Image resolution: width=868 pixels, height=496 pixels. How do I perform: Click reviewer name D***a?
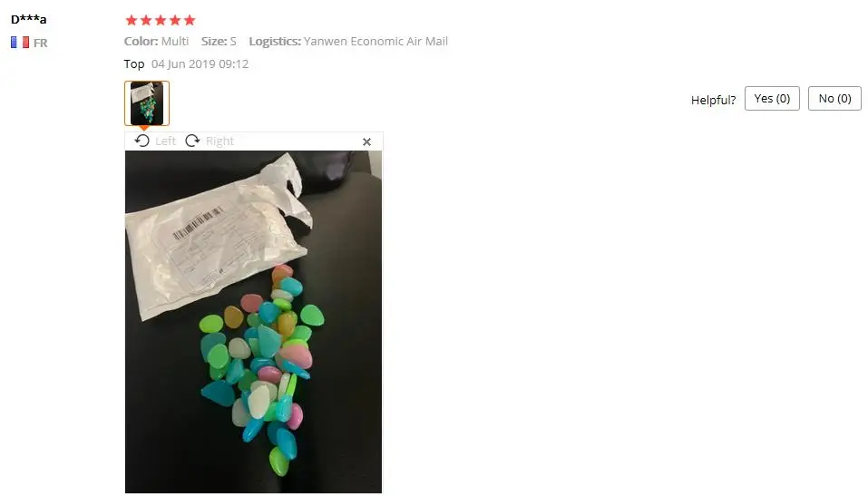click(29, 19)
